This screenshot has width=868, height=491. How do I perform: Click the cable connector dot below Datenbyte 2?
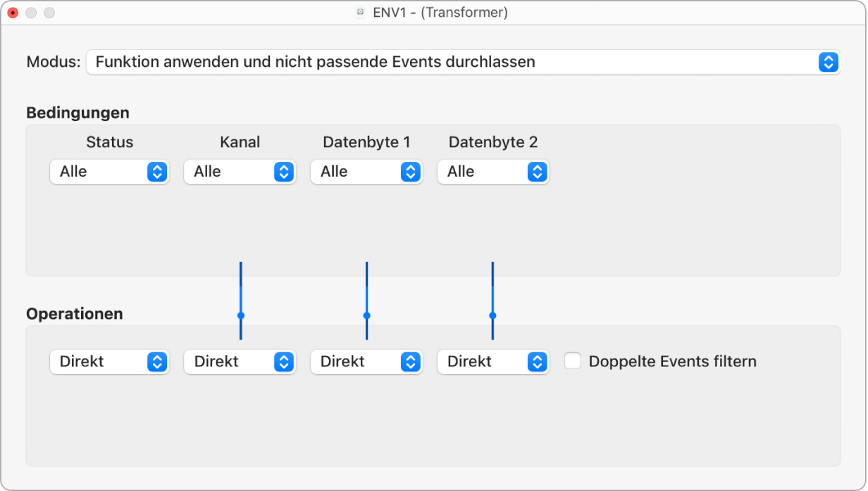493,316
